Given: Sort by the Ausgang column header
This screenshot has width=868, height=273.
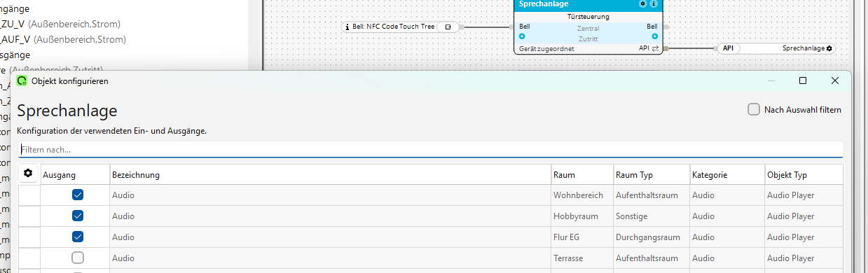Looking at the screenshot, I should (75, 174).
